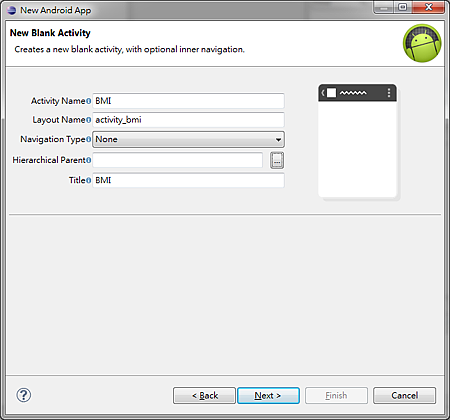Browse for Hierarchical Parent with ellipsis button
The height and width of the screenshot is (420, 450).
click(x=277, y=160)
